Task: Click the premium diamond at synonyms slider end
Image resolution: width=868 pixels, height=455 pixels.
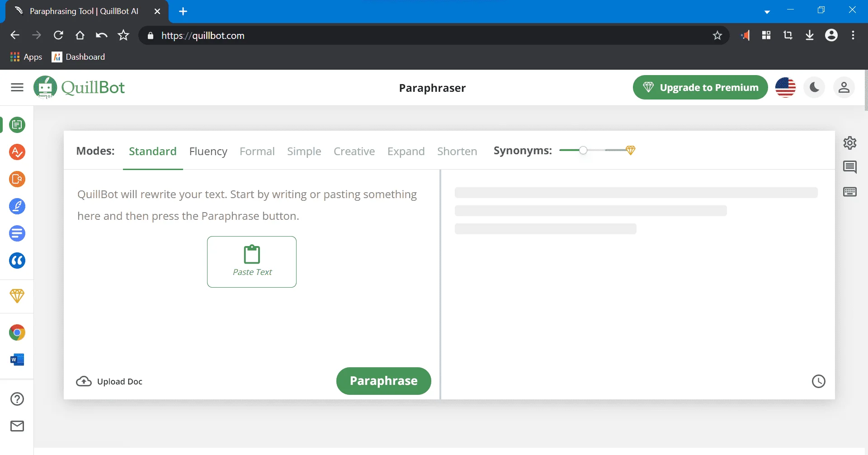Action: click(631, 150)
